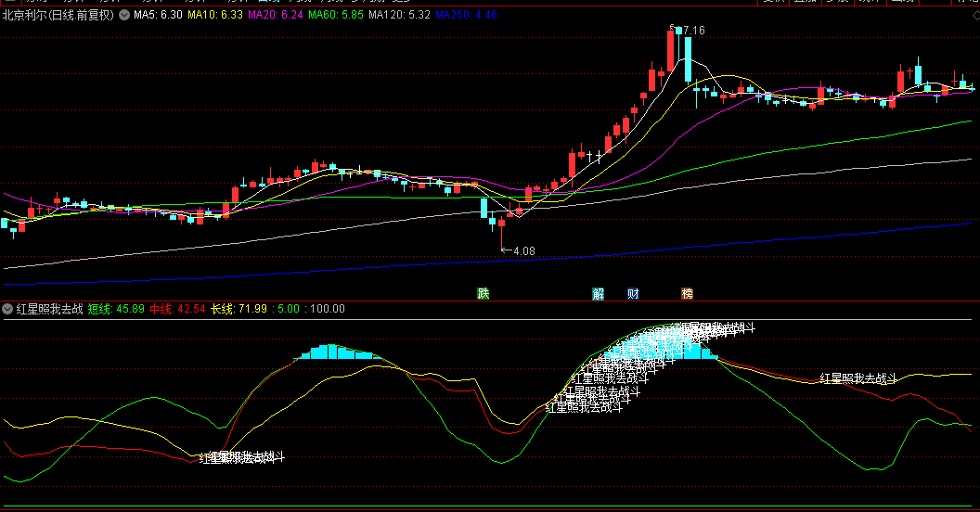
Task: Click the red 中线: 42.54 reading
Action: [x=177, y=309]
